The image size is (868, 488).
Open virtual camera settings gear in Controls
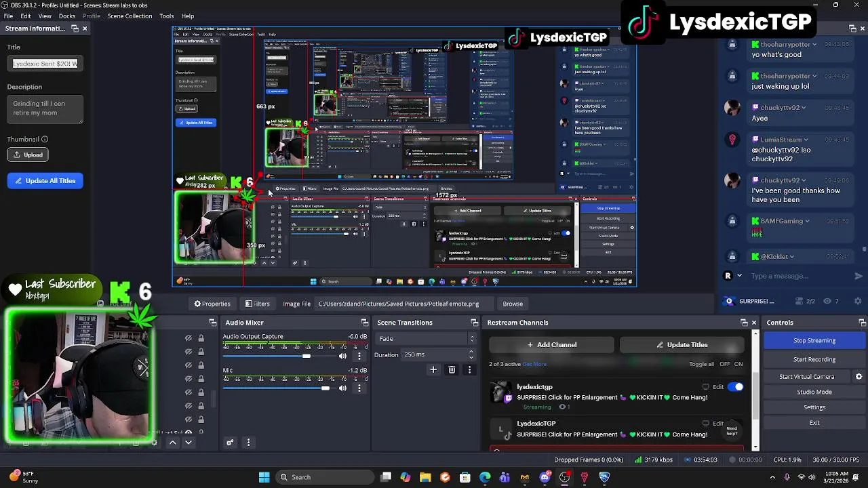859,376
